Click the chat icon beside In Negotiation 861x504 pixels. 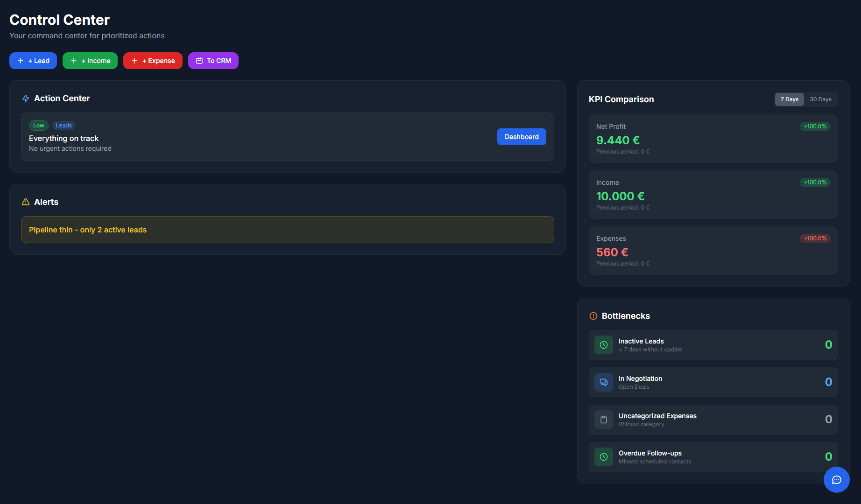click(603, 382)
